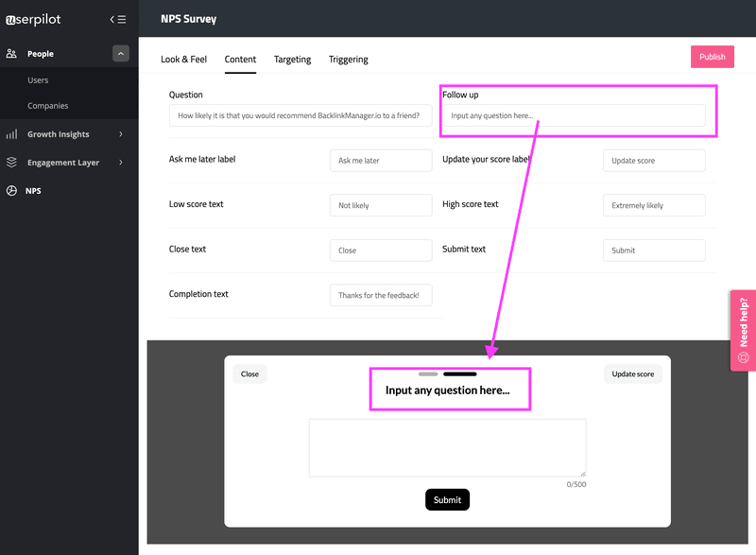Select the Triggering tab
The width and height of the screenshot is (756, 555).
pyautogui.click(x=348, y=59)
